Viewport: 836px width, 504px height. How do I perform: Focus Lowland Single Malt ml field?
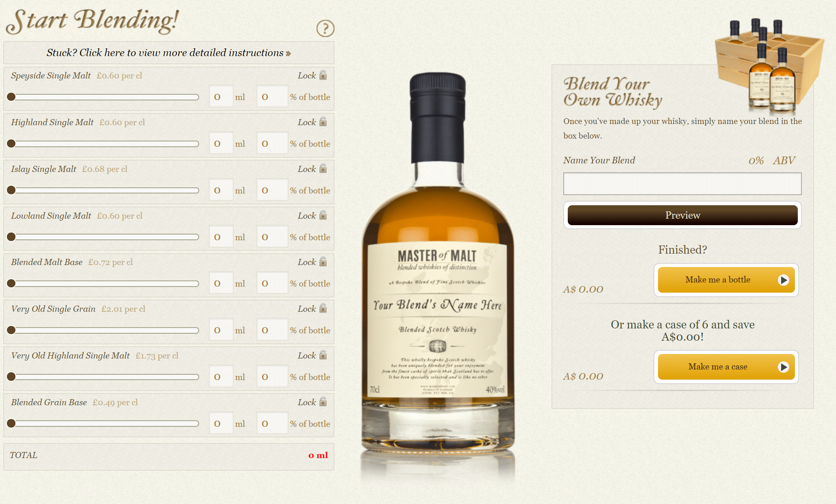point(221,237)
